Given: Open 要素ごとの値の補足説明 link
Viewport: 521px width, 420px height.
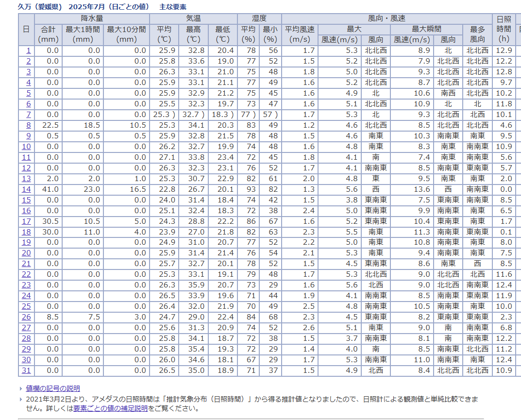Looking at the screenshot, I should (110, 408).
